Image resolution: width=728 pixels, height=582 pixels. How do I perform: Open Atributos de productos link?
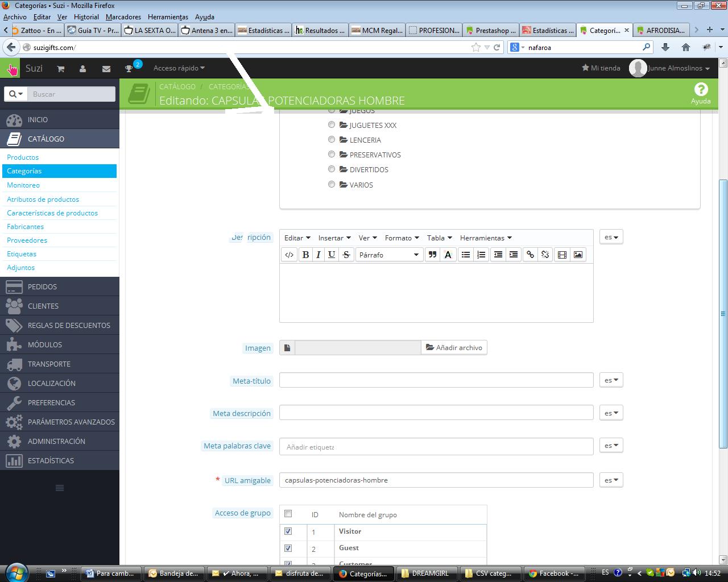point(43,199)
